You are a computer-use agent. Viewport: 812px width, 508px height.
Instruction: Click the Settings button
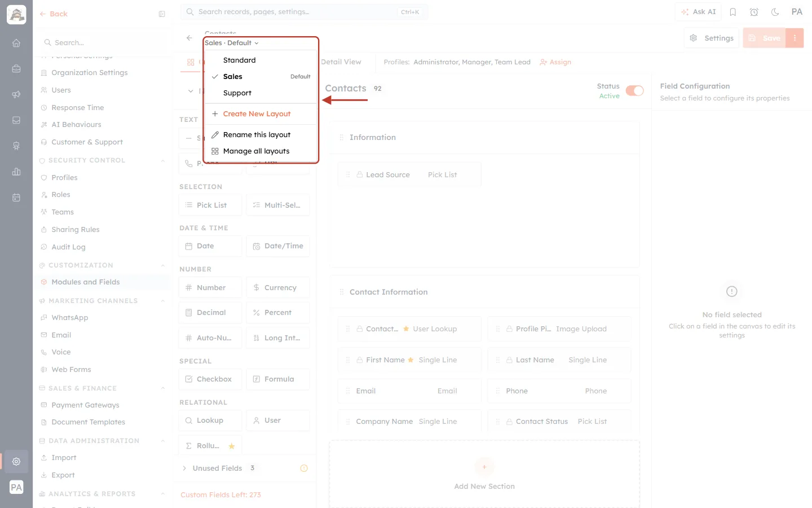712,38
